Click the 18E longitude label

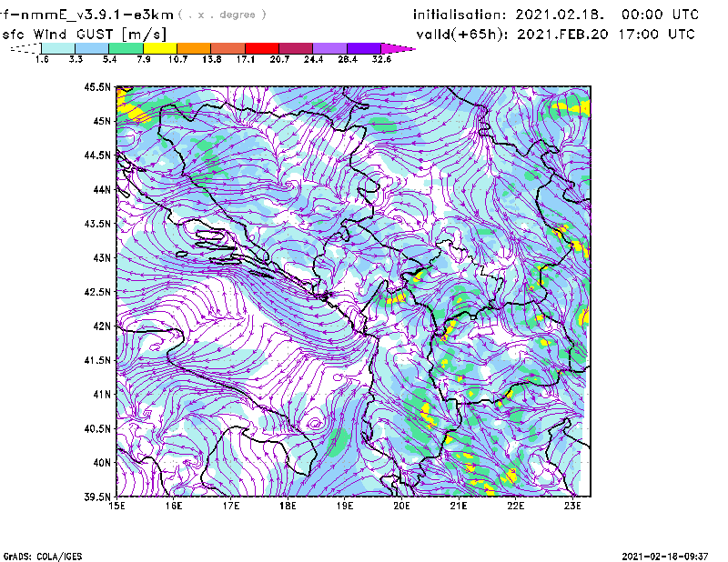(x=288, y=506)
